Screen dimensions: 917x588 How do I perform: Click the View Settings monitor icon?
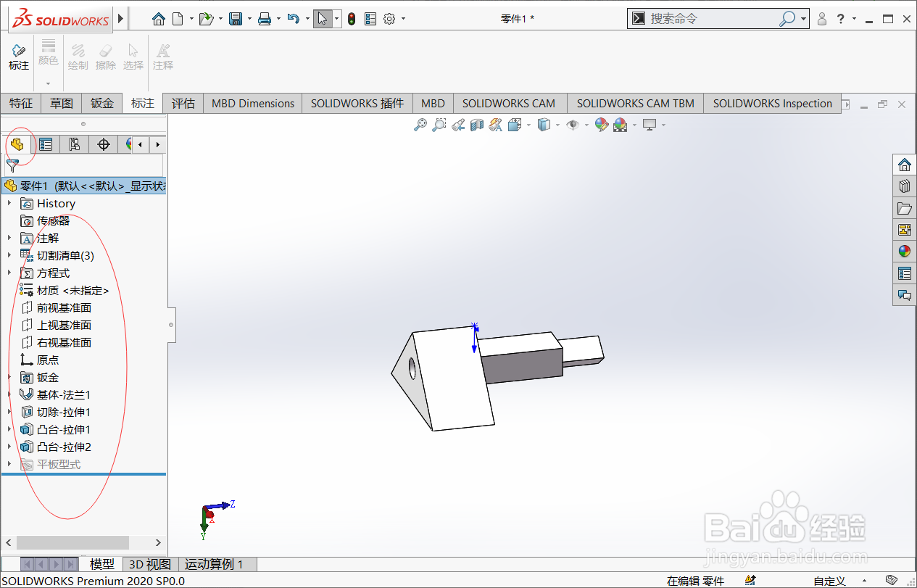click(650, 125)
